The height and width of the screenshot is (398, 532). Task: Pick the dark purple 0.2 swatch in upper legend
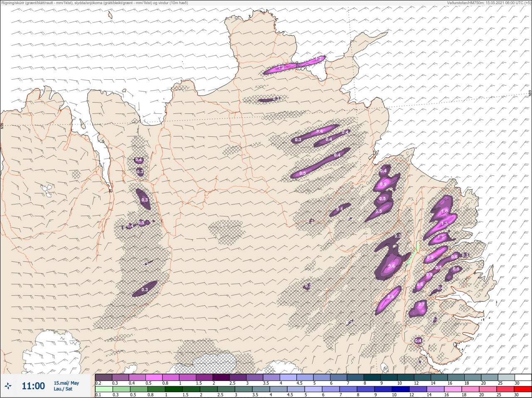click(x=103, y=377)
